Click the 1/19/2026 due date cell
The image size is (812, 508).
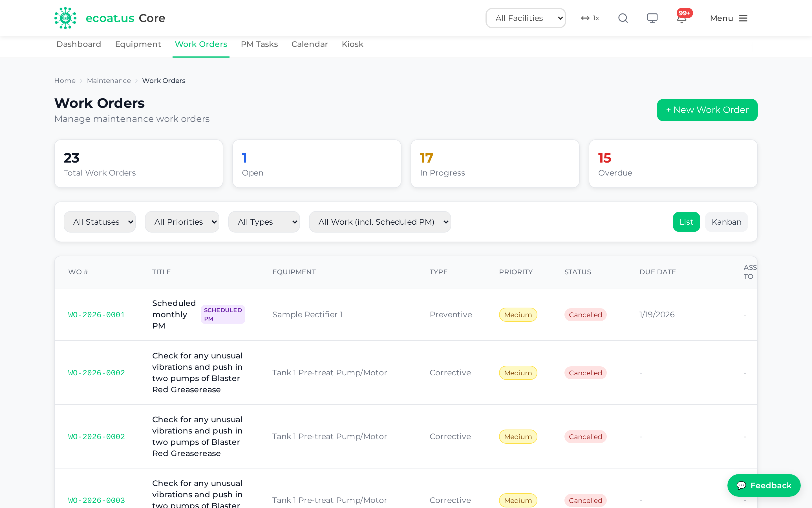[657, 314]
